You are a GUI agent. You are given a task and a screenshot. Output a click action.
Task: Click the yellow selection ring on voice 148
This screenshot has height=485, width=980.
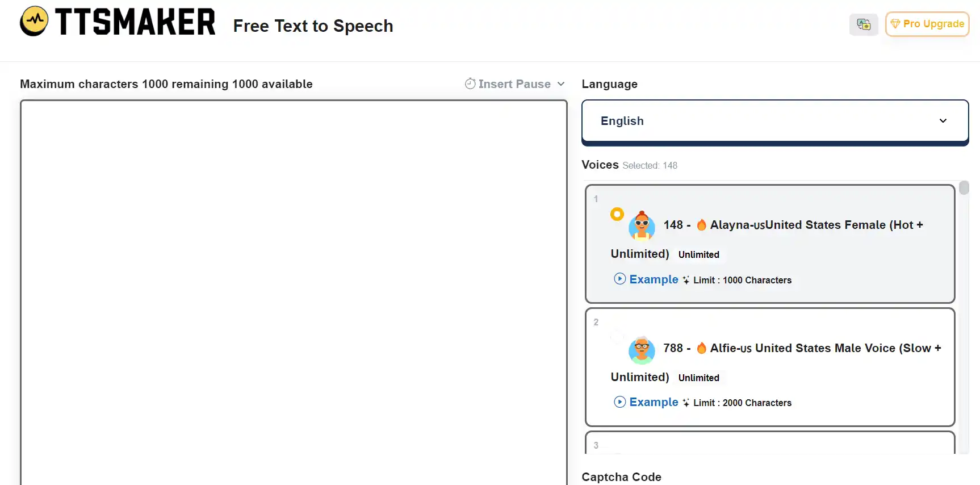point(617,214)
